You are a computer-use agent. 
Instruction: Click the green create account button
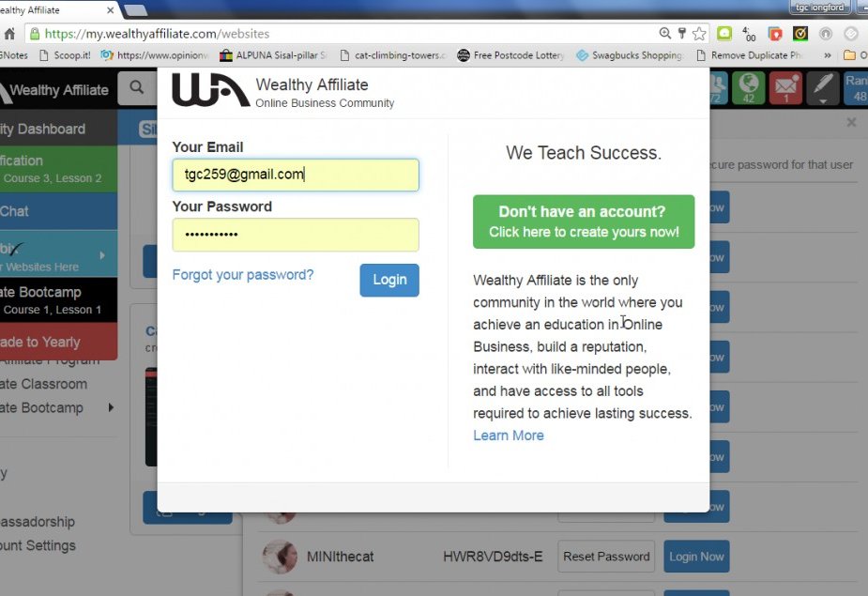[x=584, y=222]
